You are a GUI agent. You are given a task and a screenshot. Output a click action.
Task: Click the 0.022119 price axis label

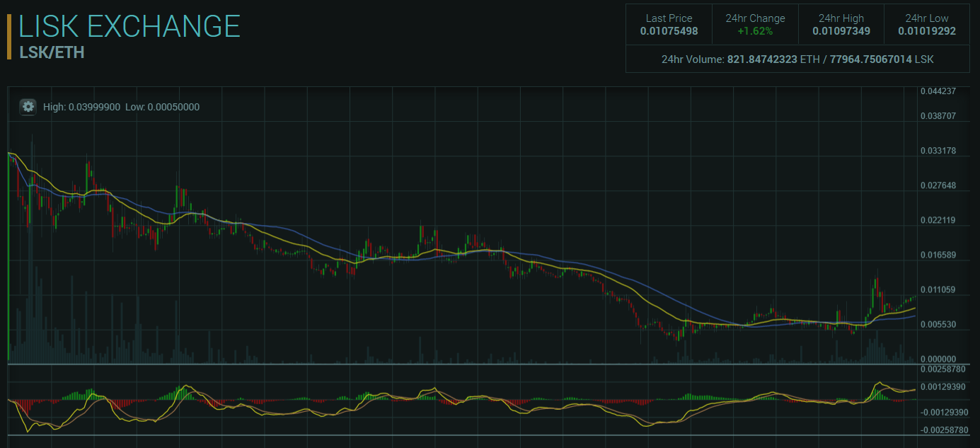click(x=938, y=220)
